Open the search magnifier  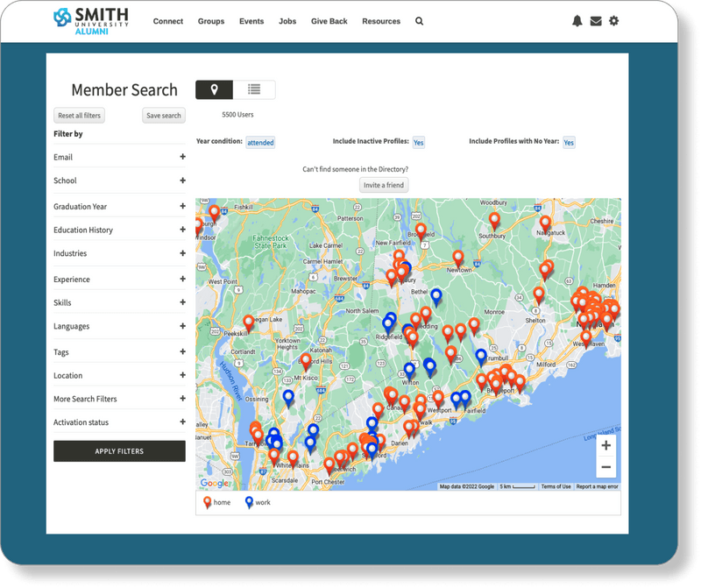pos(419,20)
